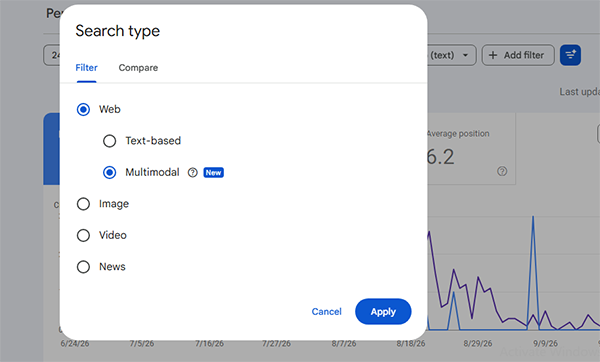Image resolution: width=600 pixels, height=362 pixels.
Task: Click the Add filter button
Action: (x=518, y=55)
